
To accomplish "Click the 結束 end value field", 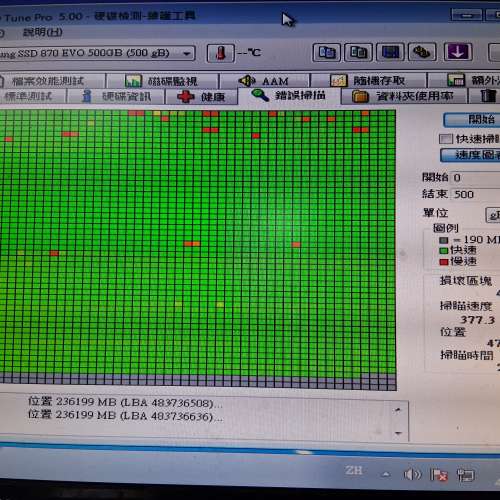I will click(x=475, y=195).
